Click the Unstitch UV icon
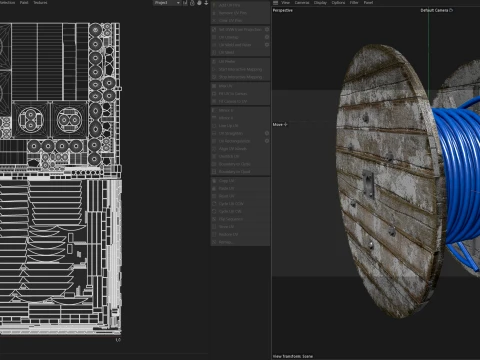The width and height of the screenshot is (480, 360). 214,156
